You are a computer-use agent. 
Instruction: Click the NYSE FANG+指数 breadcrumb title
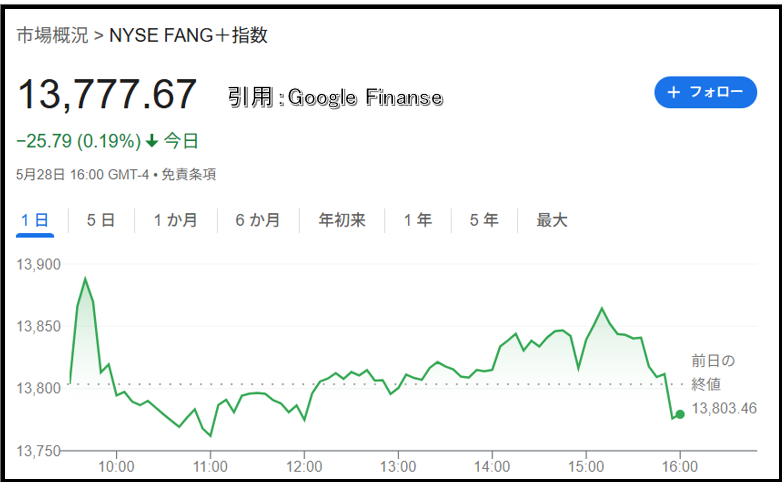click(189, 35)
